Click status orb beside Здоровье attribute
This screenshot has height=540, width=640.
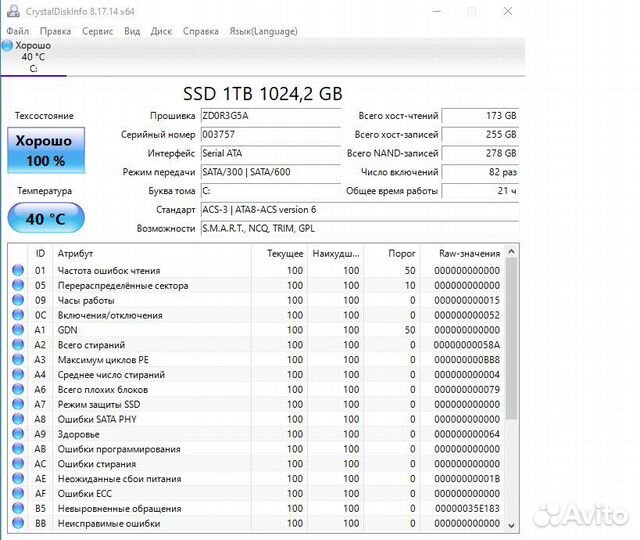[17, 434]
